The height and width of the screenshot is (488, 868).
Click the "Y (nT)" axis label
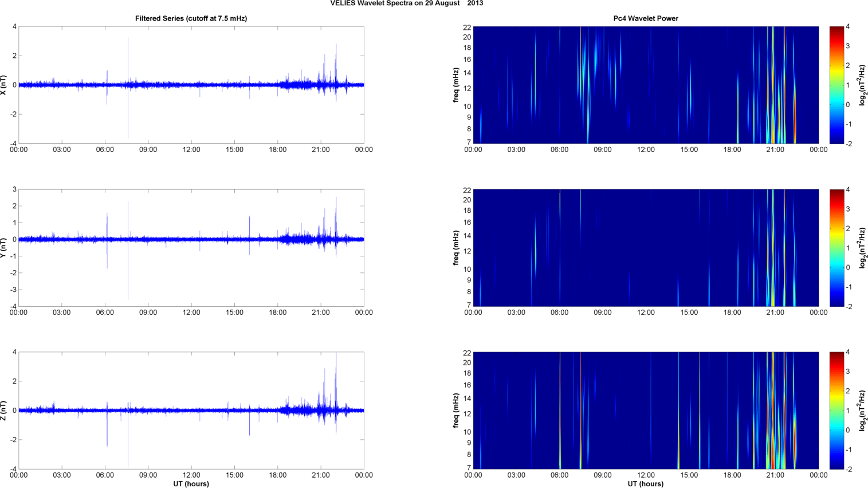[x=4, y=248]
